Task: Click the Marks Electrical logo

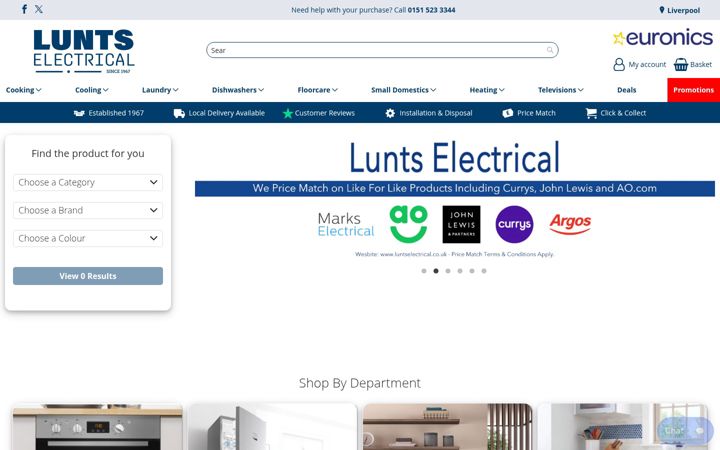Action: click(x=346, y=224)
